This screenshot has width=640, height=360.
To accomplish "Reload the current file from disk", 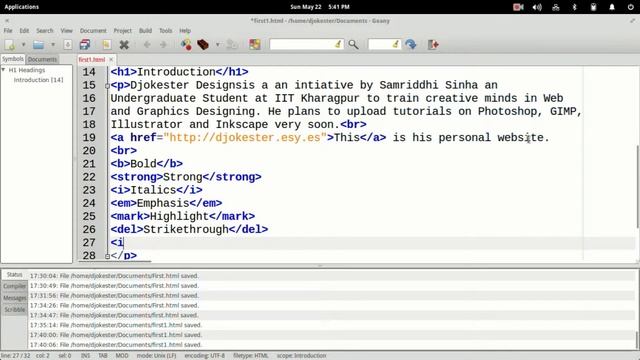I will click(107, 44).
